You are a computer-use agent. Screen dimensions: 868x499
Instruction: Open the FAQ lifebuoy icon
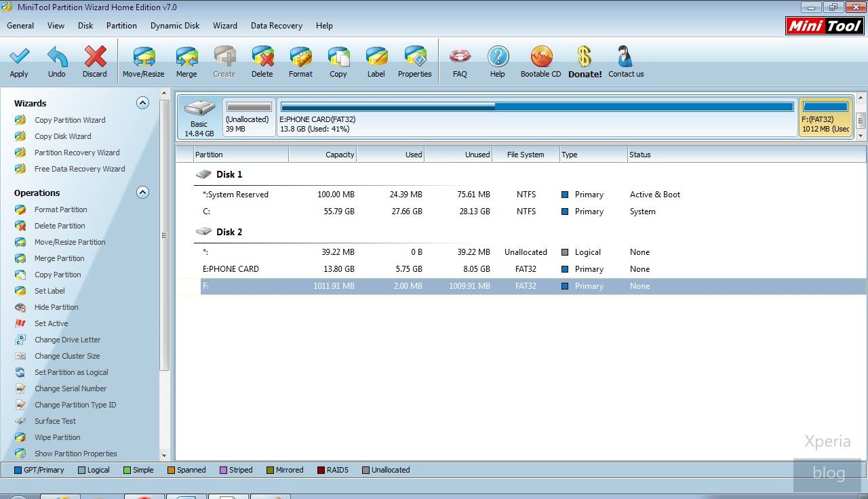point(460,56)
